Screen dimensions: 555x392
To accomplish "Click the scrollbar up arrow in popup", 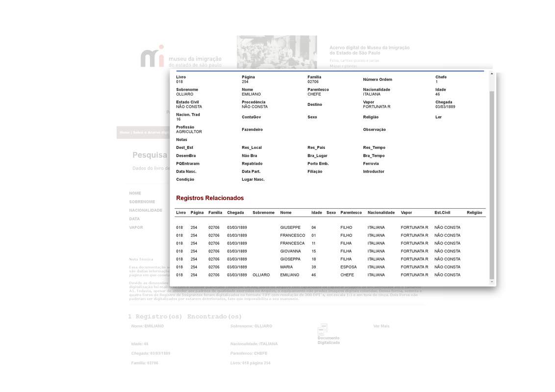I will tap(492, 73).
